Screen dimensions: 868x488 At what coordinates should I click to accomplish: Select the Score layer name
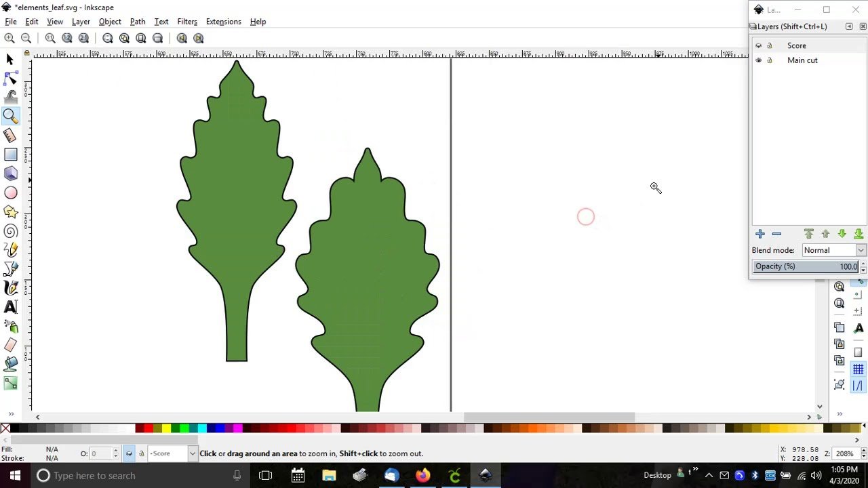point(796,45)
